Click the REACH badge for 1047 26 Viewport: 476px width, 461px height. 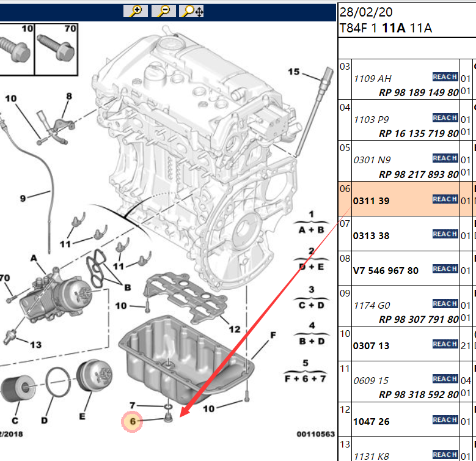point(445,420)
